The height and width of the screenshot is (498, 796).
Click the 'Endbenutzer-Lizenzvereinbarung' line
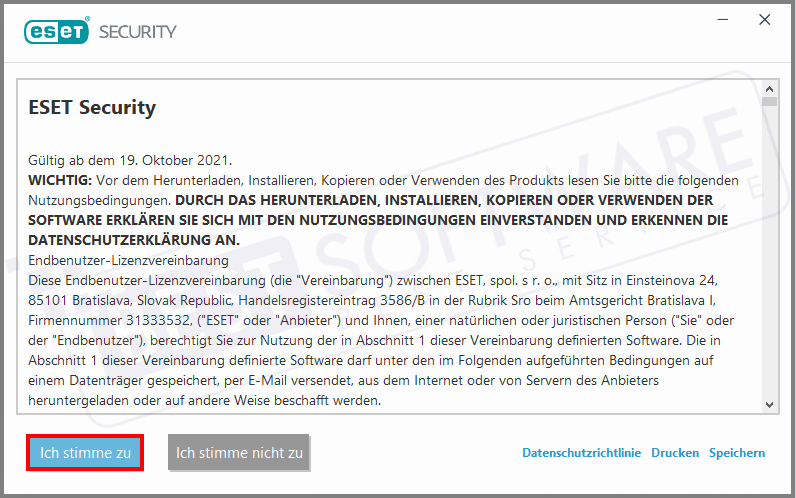(128, 260)
